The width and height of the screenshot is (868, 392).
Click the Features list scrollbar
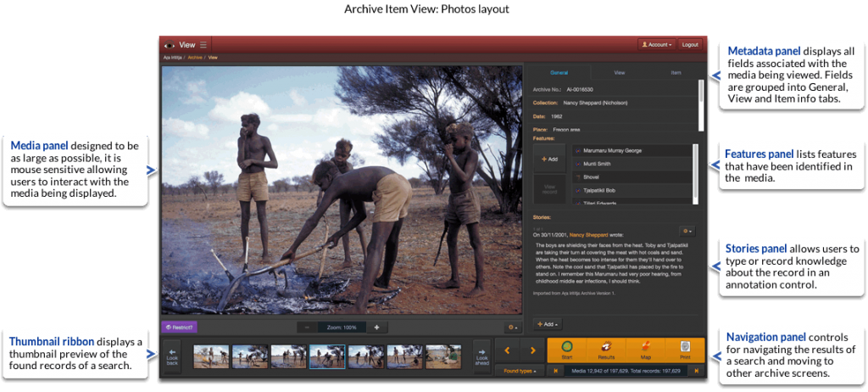click(x=696, y=172)
